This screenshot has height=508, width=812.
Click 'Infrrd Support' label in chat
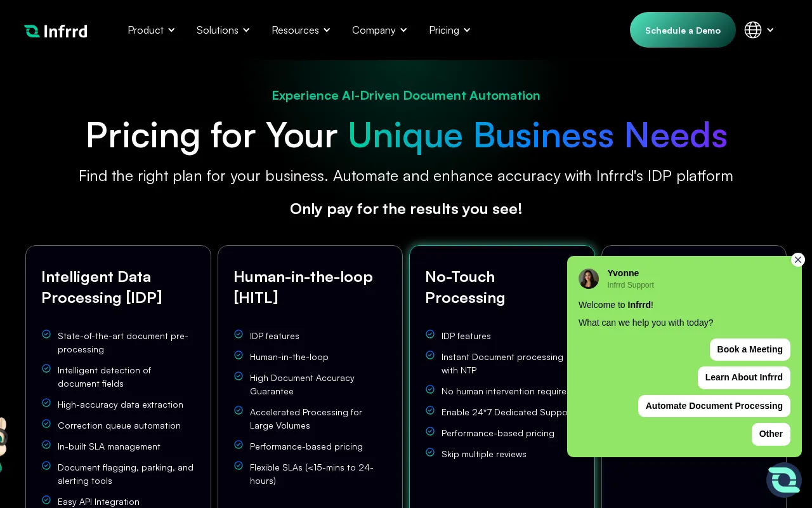[631, 285]
